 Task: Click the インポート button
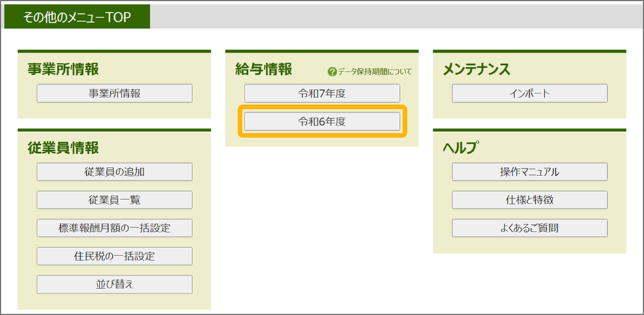(529, 93)
